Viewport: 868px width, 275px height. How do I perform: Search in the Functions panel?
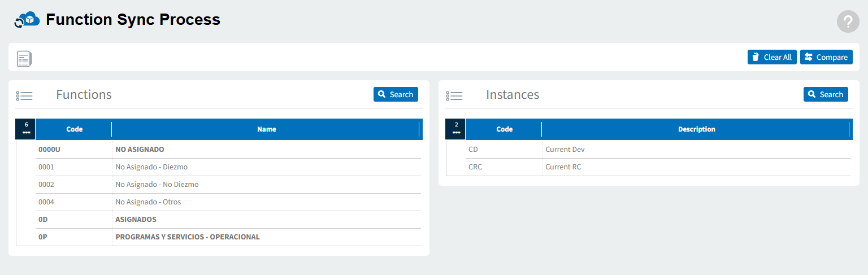(396, 94)
